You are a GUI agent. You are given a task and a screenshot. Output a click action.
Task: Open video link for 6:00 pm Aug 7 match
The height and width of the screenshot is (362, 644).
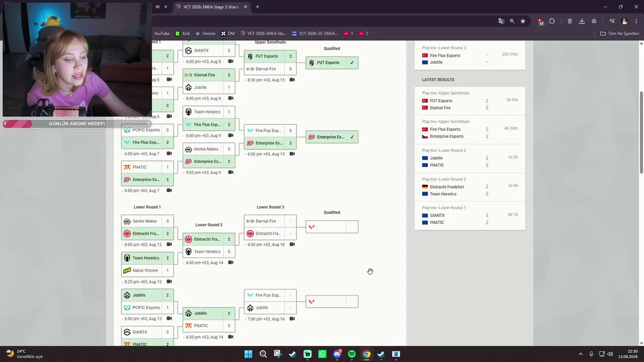click(170, 154)
